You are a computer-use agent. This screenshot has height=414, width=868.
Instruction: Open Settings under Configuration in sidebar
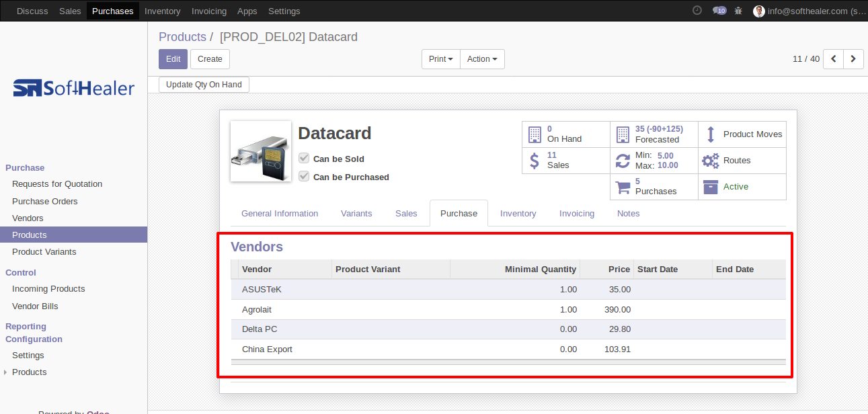(x=28, y=356)
